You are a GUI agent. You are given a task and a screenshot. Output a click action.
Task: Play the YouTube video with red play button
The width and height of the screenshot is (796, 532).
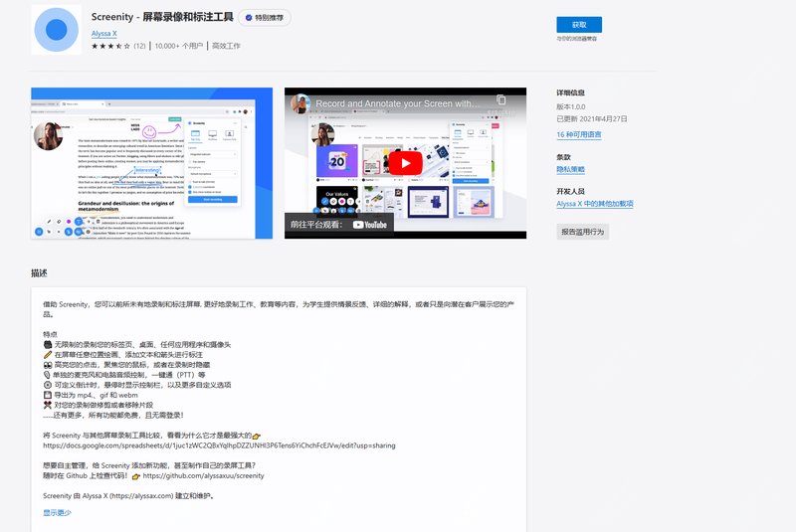point(405,163)
